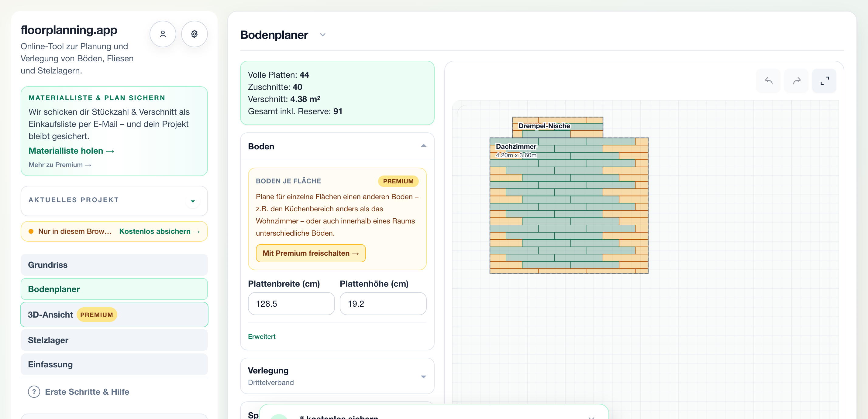868x419 pixels.
Task: Open the Grundriss tab
Action: 114,265
